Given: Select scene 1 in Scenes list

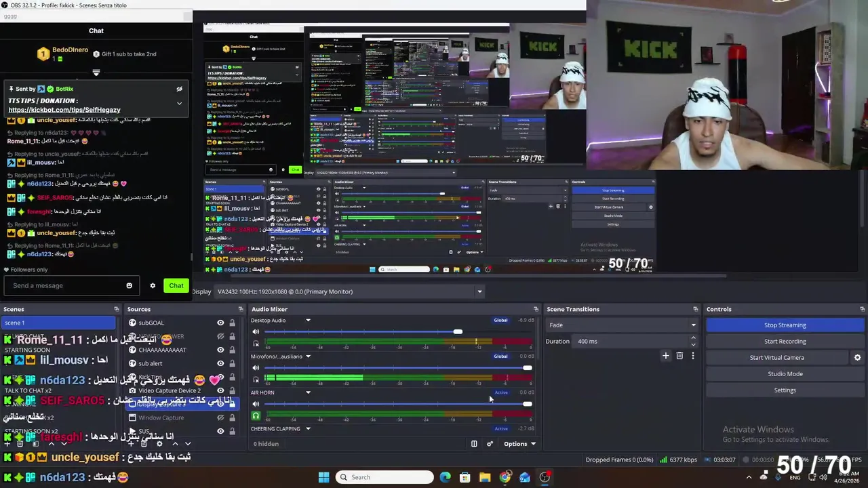Looking at the screenshot, I should [x=58, y=323].
